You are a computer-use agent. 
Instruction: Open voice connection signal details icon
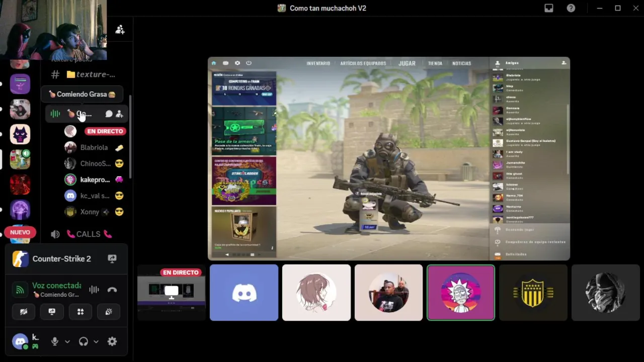[20, 290]
